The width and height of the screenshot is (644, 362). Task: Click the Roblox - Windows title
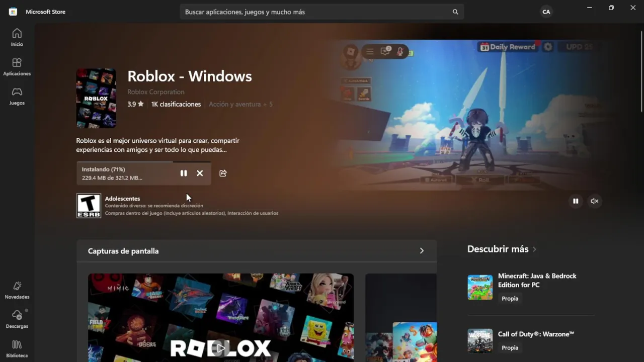[x=190, y=76]
